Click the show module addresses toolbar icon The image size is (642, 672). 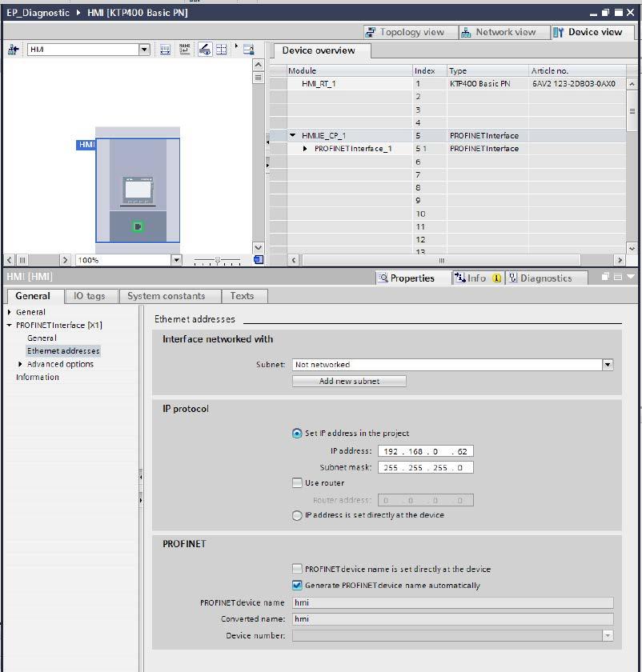point(165,50)
